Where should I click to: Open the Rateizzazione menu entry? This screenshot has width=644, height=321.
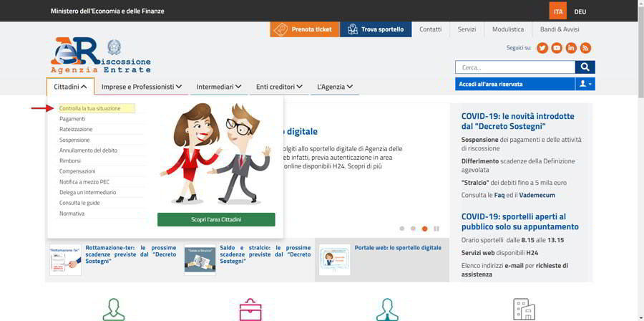coord(76,129)
